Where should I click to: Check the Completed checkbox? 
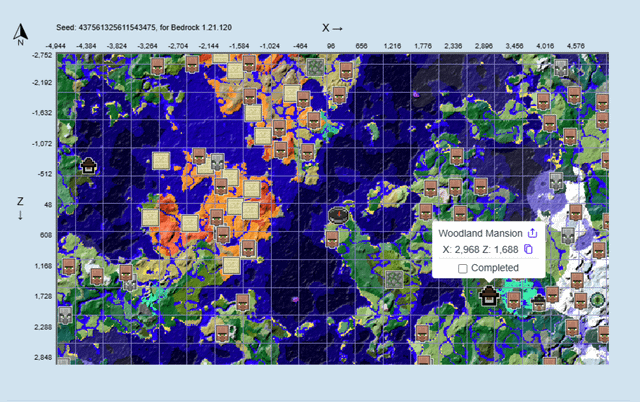click(462, 268)
